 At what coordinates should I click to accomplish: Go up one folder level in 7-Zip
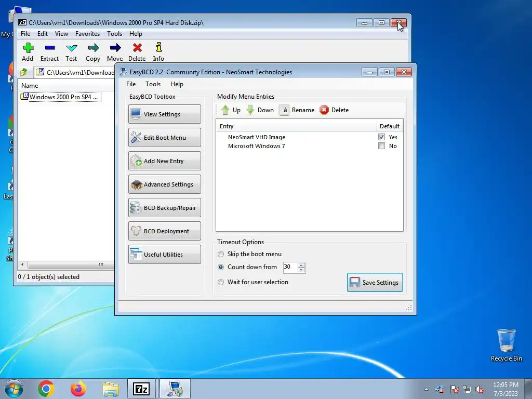coord(24,72)
